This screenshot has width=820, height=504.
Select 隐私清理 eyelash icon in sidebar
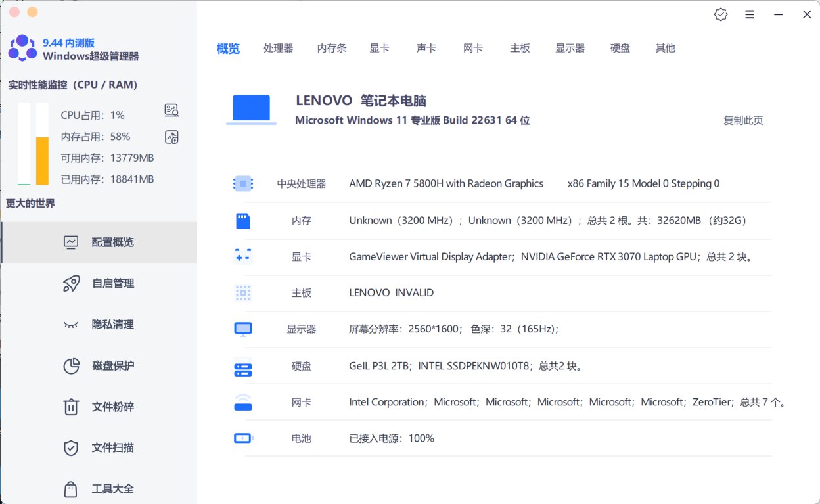click(x=71, y=325)
